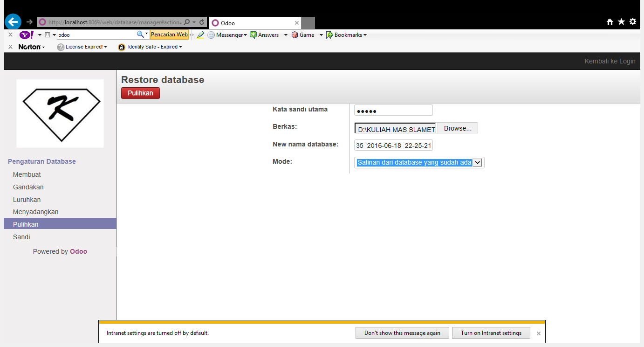Expand the Norton License Expired menu

point(82,47)
